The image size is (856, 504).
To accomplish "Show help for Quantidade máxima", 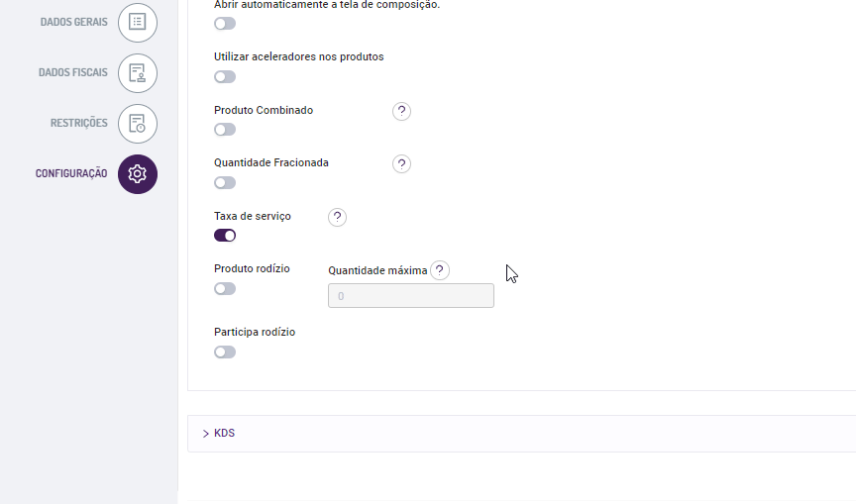I will [x=440, y=270].
